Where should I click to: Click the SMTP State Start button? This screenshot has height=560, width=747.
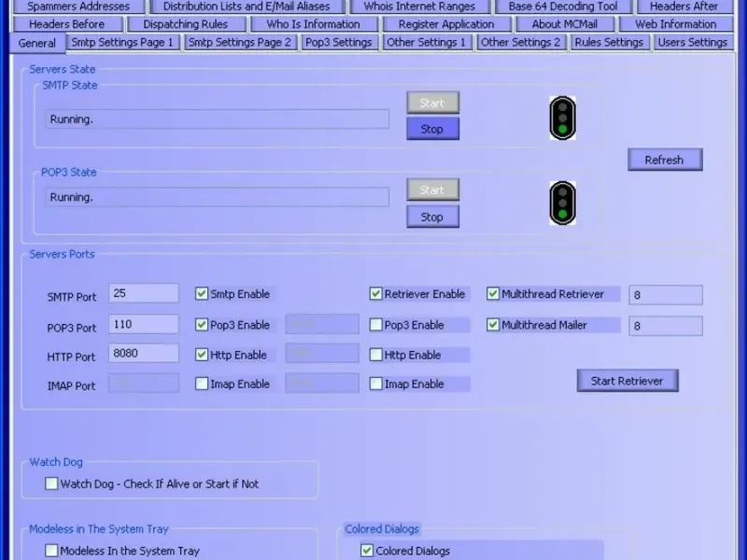point(432,103)
